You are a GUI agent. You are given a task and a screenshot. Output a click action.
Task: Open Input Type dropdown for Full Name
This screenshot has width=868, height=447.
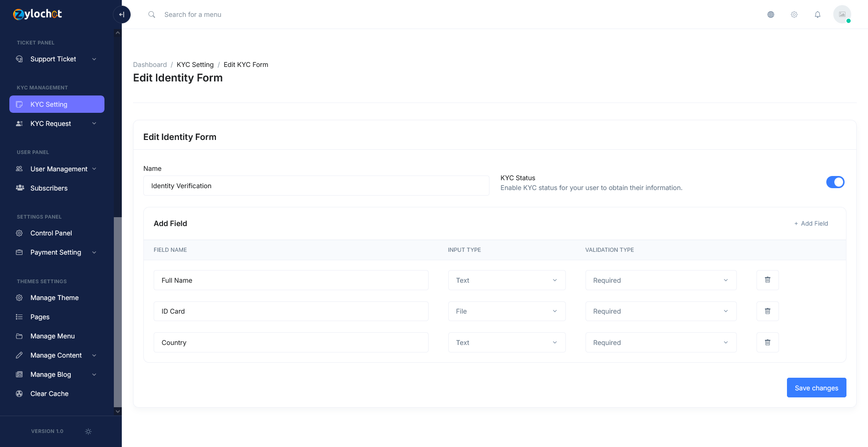point(507,280)
